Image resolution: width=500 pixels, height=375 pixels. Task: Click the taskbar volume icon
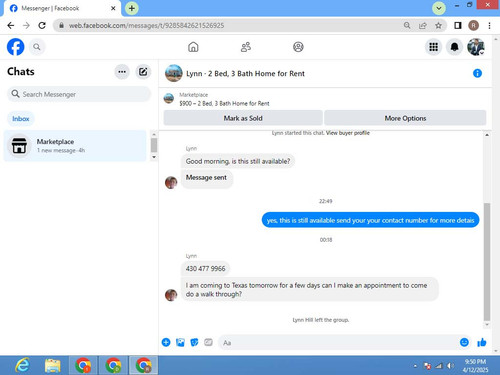click(450, 366)
